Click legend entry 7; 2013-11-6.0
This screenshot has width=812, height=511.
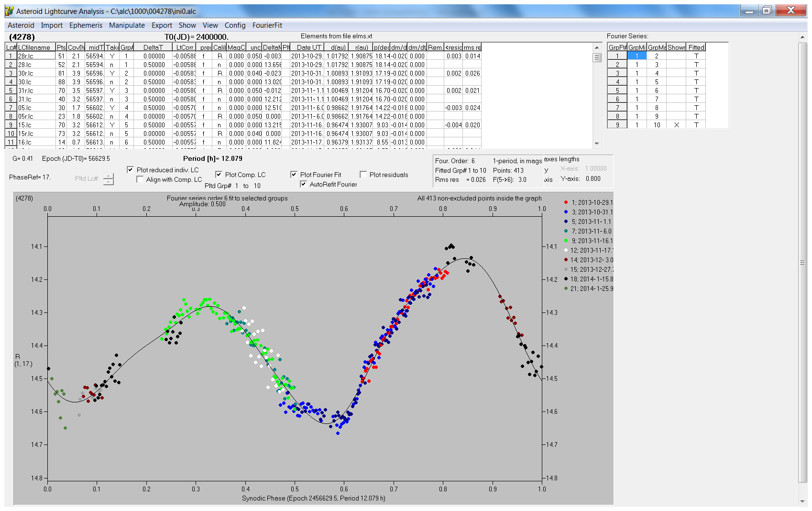tap(588, 231)
